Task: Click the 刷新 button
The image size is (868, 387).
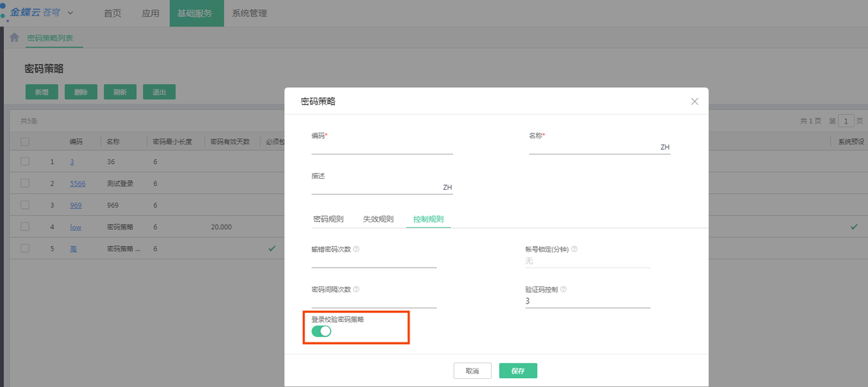Action: [x=120, y=92]
